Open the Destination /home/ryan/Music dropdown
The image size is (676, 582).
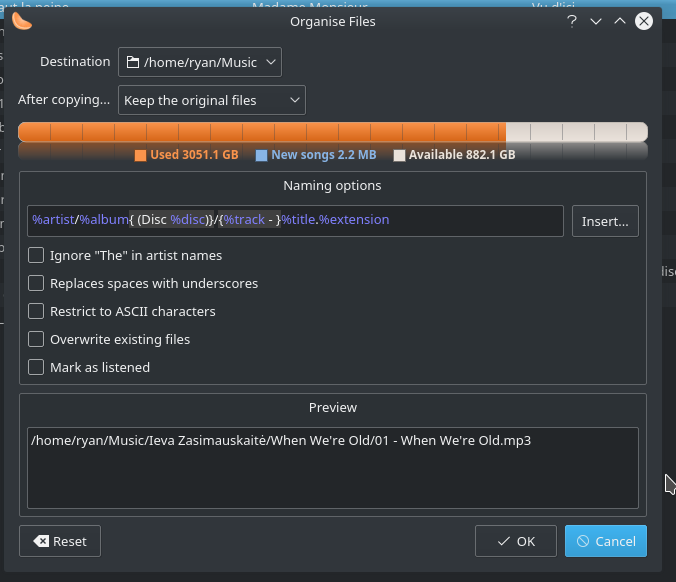[200, 62]
